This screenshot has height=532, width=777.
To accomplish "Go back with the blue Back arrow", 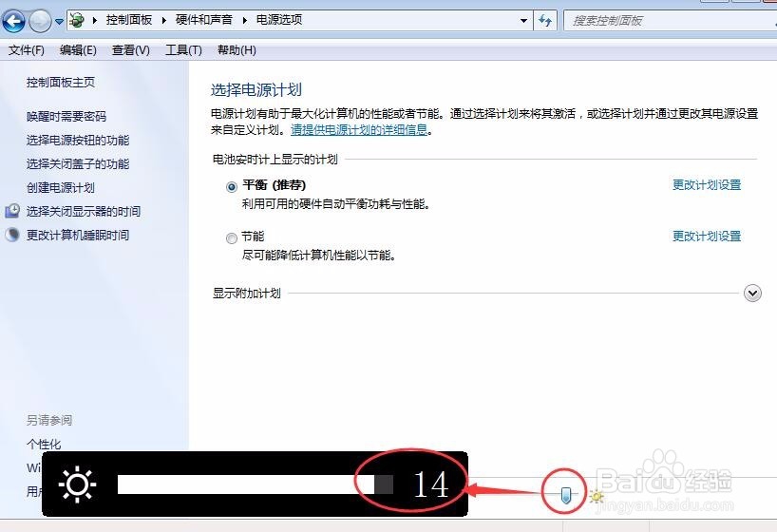I will [x=14, y=21].
